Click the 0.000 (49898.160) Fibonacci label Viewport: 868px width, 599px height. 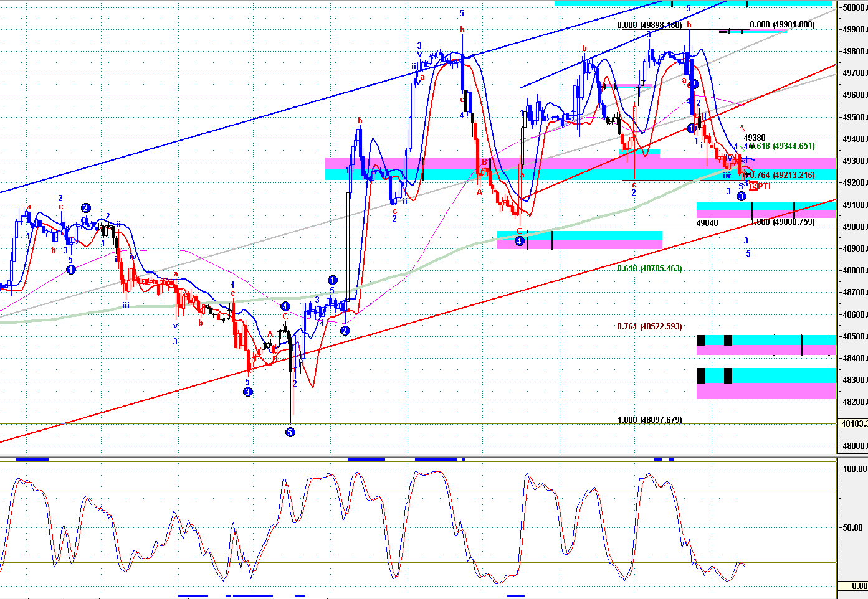649,26
